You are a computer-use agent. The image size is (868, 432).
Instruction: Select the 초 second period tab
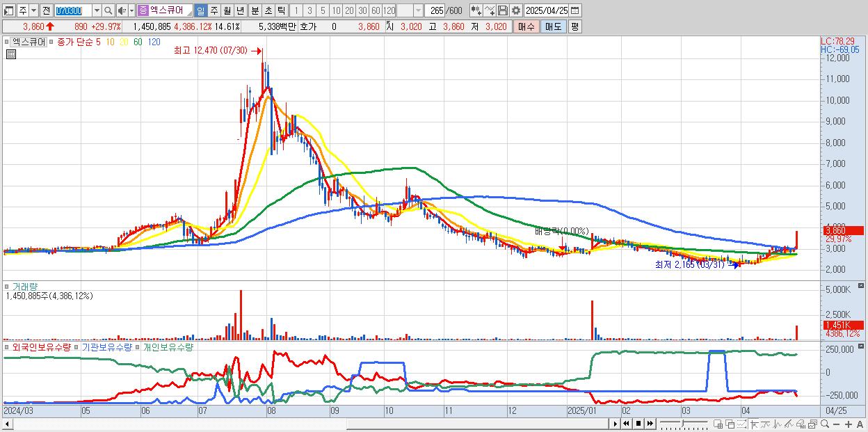[268, 11]
